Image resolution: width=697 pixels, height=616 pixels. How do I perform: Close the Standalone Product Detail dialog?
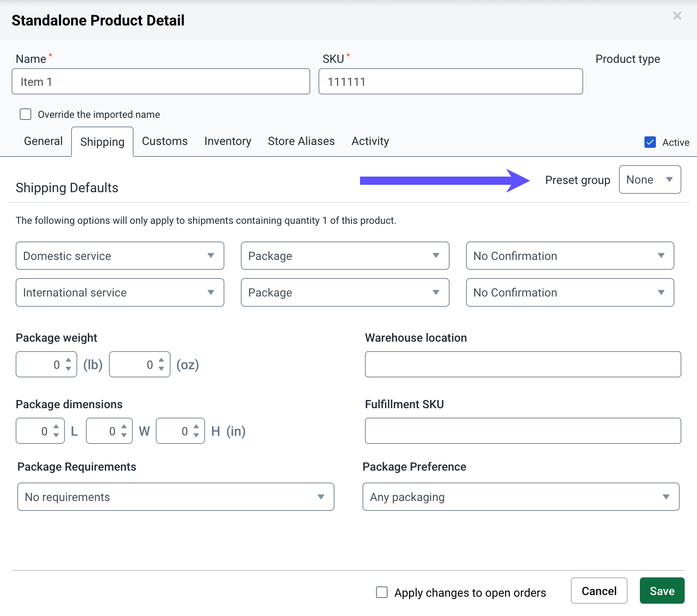tap(677, 16)
